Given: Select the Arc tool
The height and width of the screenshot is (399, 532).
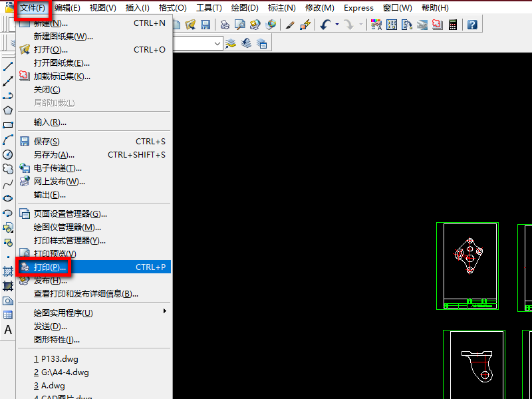Looking at the screenshot, I should (7, 140).
